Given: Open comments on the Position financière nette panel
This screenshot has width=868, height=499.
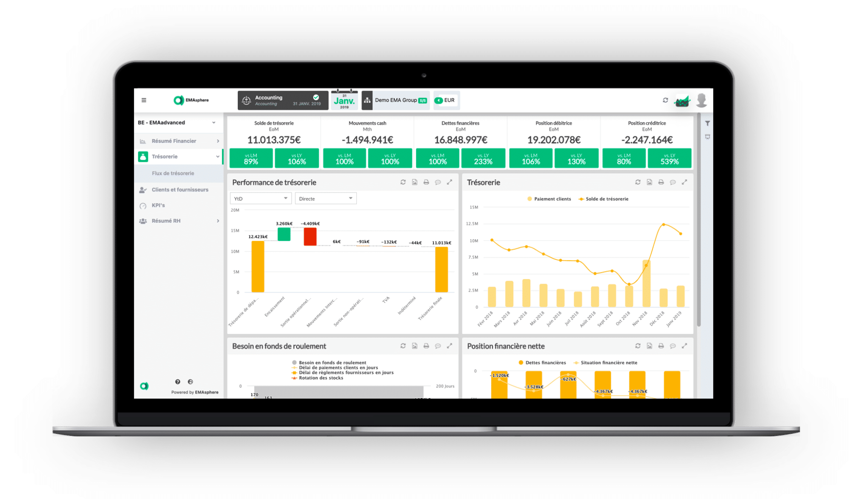Looking at the screenshot, I should [x=673, y=346].
